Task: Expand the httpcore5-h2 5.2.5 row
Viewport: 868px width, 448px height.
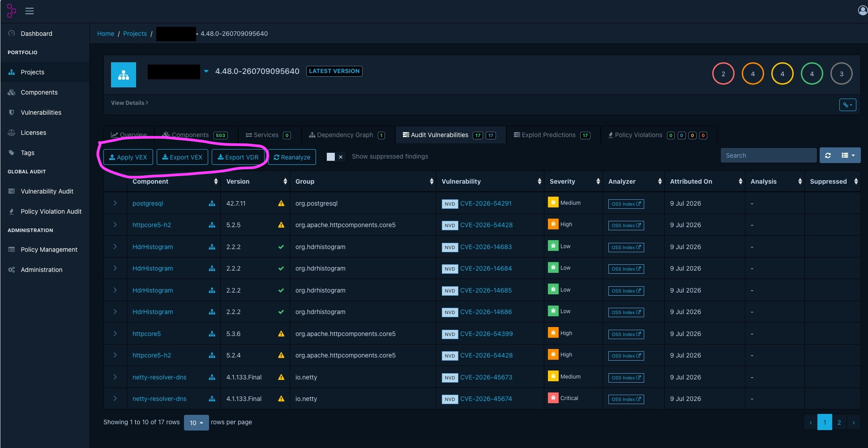Action: pyautogui.click(x=115, y=225)
